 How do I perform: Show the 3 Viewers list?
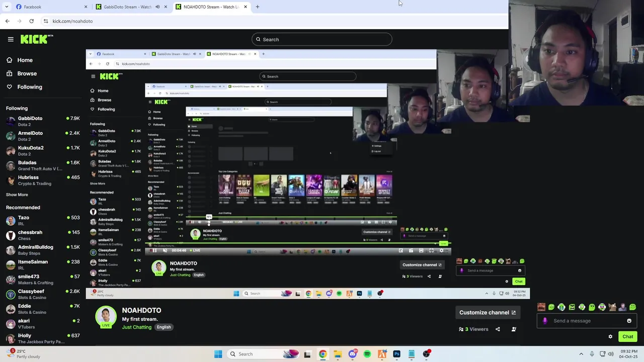(473, 329)
